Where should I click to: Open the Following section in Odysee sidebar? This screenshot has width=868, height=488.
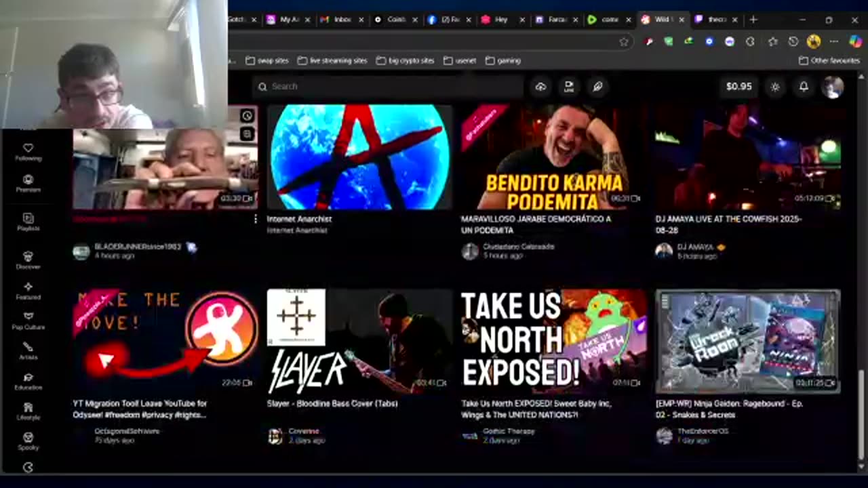(x=28, y=152)
